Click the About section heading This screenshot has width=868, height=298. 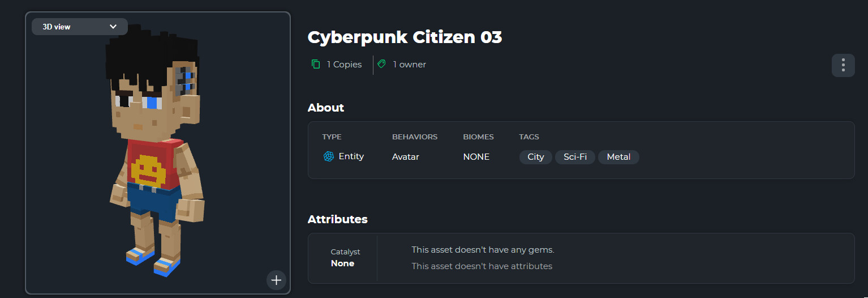point(325,108)
